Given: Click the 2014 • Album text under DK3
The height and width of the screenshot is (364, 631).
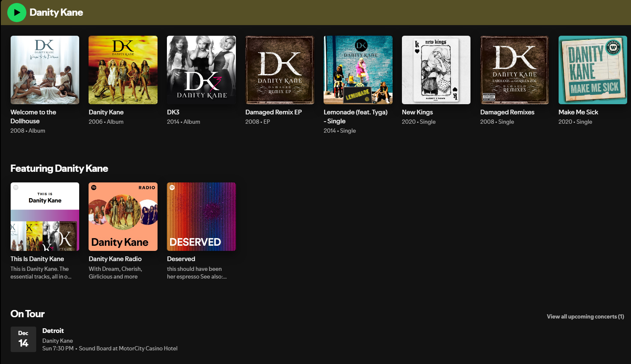Looking at the screenshot, I should (x=184, y=122).
